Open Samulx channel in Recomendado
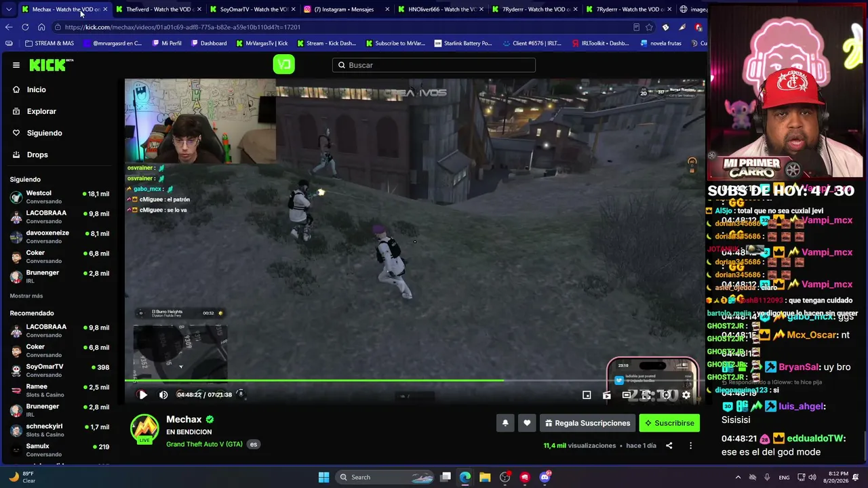 pos(60,449)
